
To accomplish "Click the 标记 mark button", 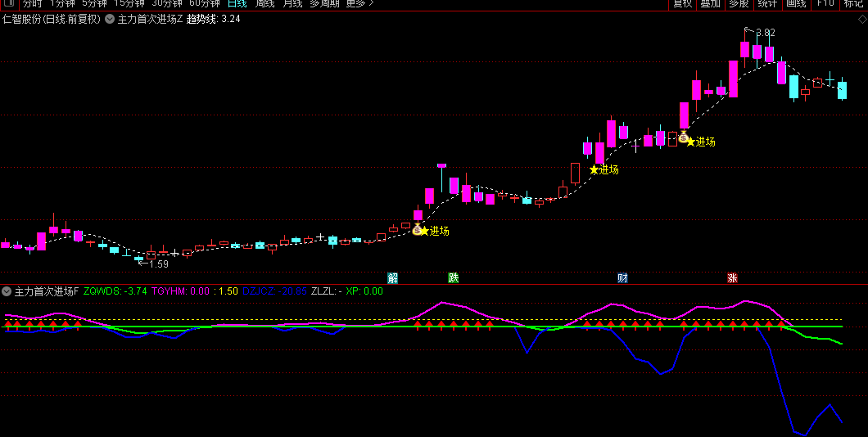I will tap(853, 3).
